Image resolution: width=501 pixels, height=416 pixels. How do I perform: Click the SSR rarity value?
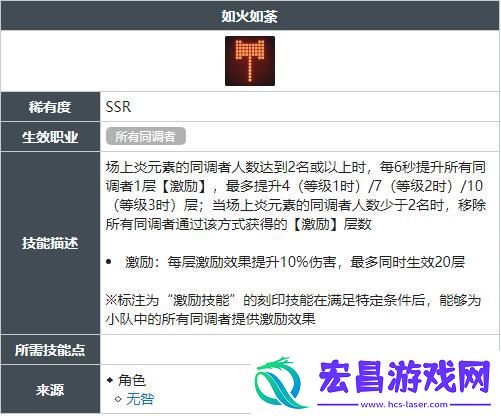118,107
